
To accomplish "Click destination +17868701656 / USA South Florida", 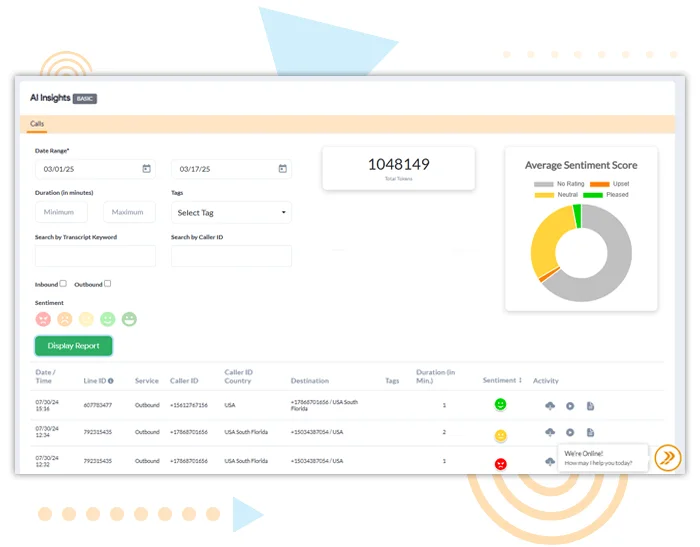I will (324, 405).
